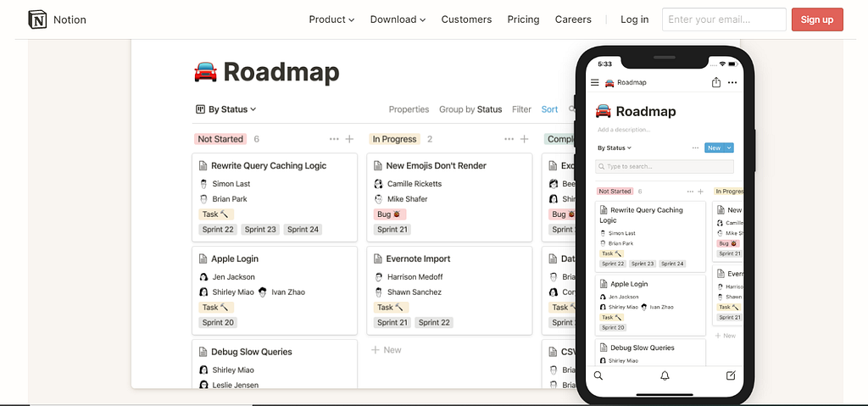Click Simon Last avatar on desktop board
Screen dimensions: 868x406
tap(203, 183)
